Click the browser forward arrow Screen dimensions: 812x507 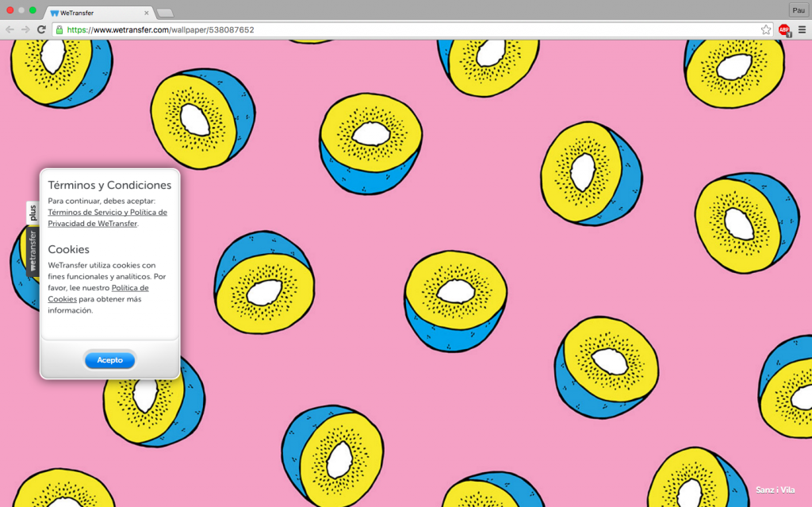[25, 29]
